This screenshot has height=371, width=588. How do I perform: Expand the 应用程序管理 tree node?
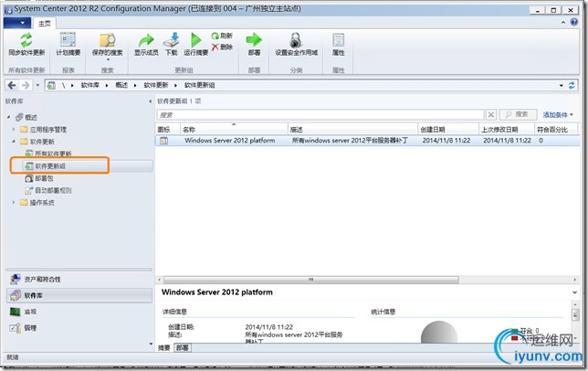point(14,129)
